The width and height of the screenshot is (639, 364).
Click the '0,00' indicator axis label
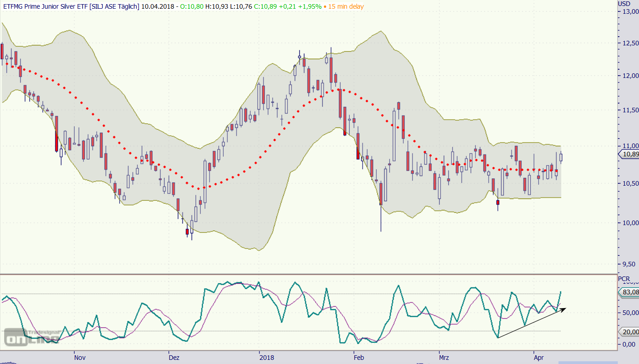point(630,344)
